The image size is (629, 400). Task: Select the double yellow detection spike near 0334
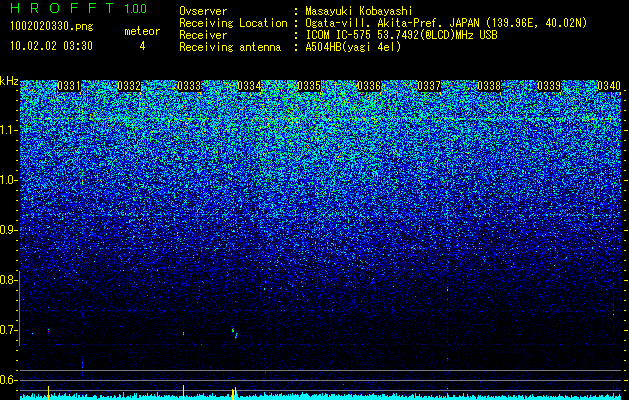click(234, 393)
